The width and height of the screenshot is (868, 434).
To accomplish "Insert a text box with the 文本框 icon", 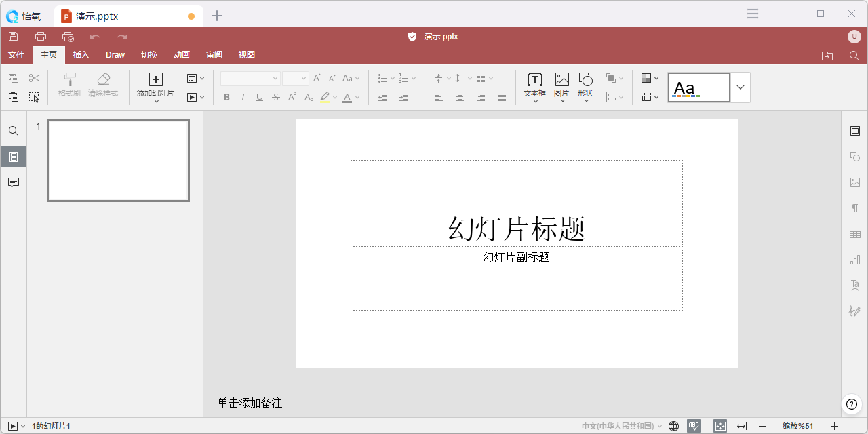I will click(534, 80).
